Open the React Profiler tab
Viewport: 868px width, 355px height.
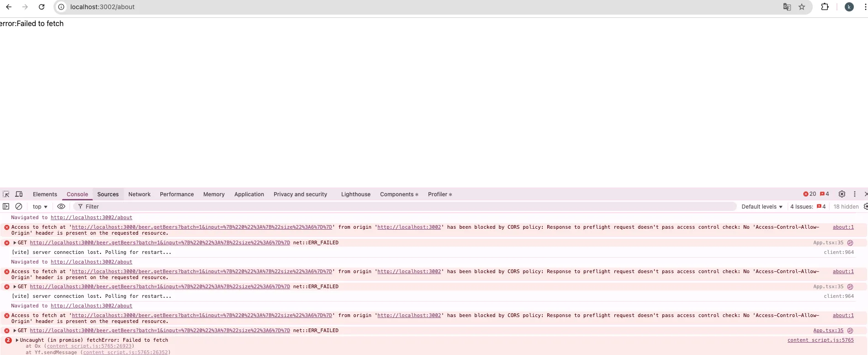pyautogui.click(x=440, y=194)
